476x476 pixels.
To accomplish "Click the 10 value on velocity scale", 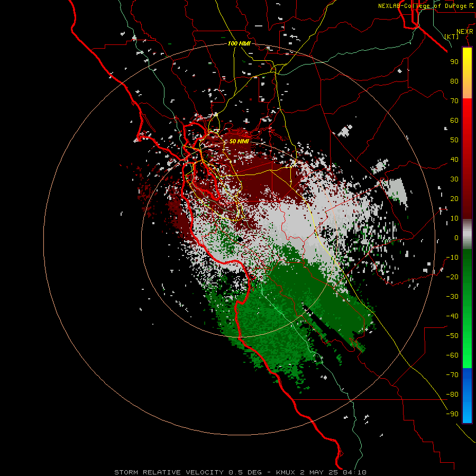I will (454, 218).
